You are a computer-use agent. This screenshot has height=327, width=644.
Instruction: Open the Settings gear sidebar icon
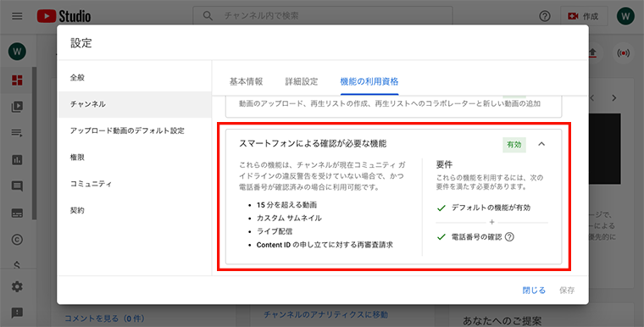17,286
